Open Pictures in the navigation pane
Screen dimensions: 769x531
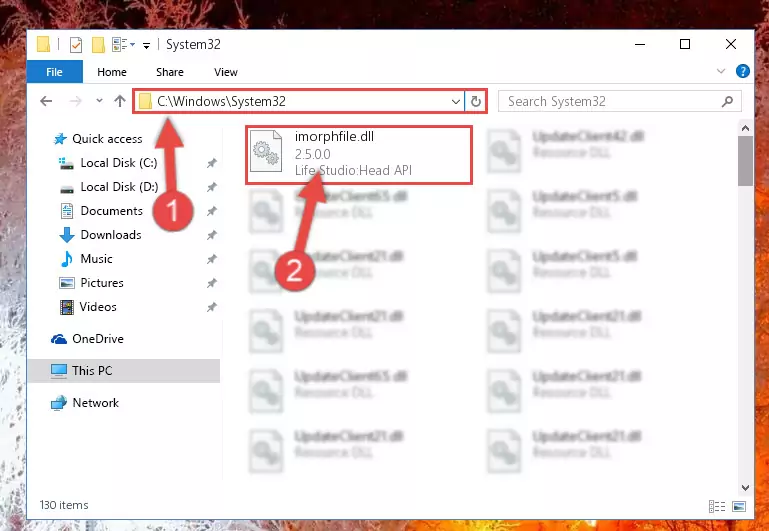pos(102,283)
